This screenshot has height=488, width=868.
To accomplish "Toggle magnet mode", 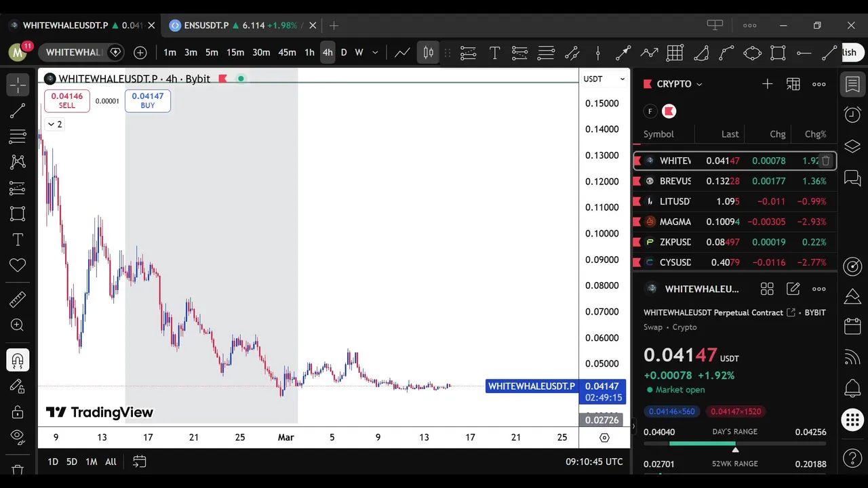I will 18,360.
